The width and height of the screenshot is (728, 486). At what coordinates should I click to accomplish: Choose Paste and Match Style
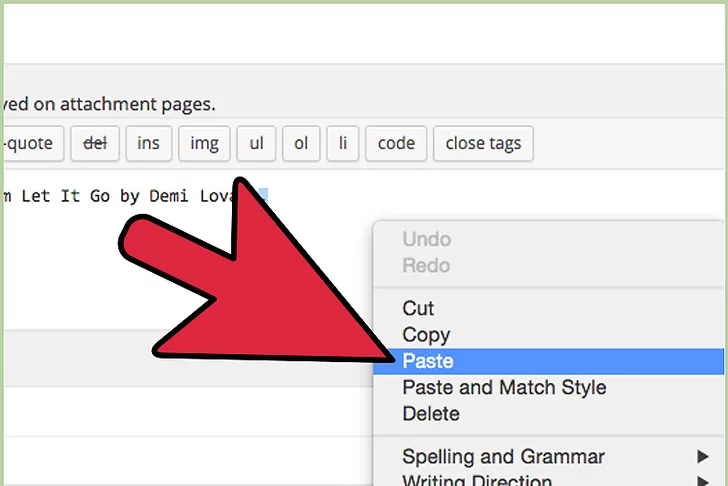pyautogui.click(x=504, y=387)
